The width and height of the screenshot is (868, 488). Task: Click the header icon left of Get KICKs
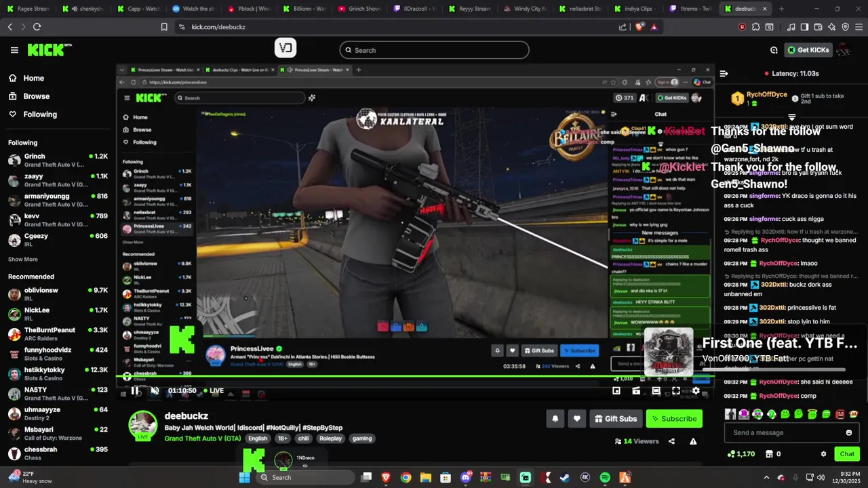pos(774,50)
